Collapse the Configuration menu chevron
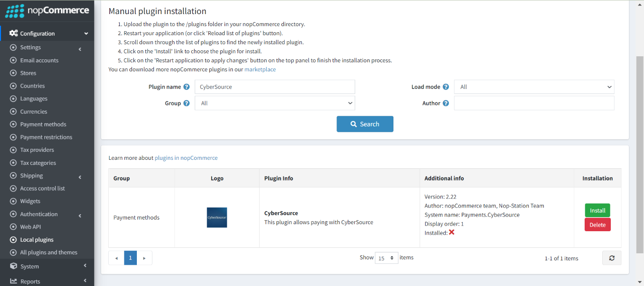The width and height of the screenshot is (644, 286). click(86, 34)
